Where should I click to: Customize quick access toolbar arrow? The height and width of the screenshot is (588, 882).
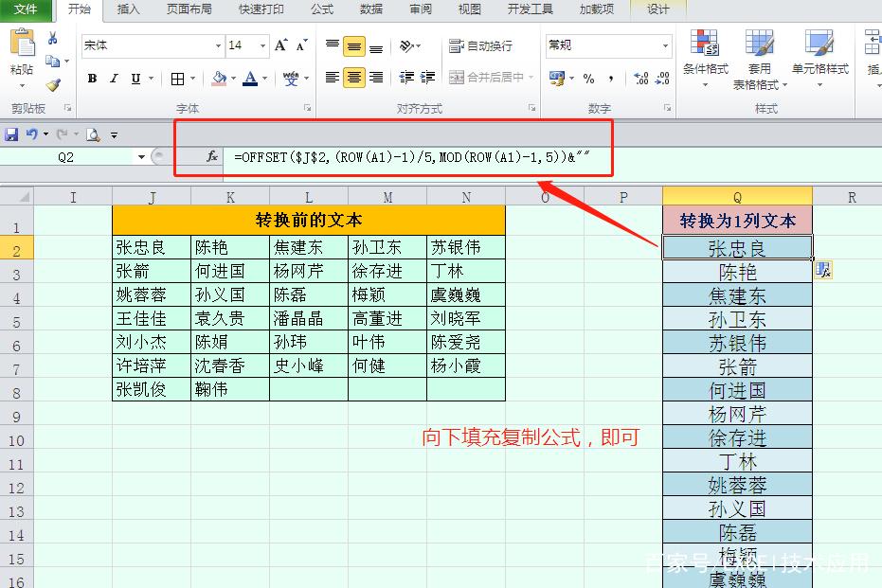[115, 135]
